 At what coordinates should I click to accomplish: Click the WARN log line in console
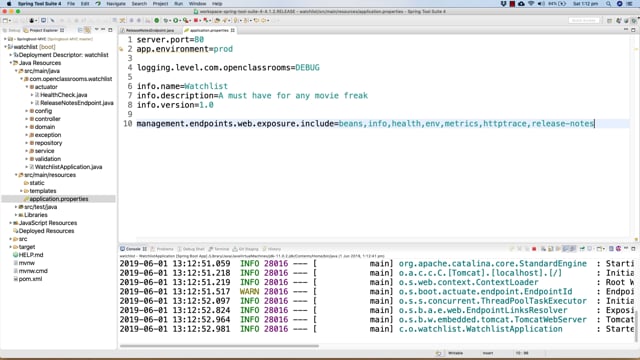click(376, 291)
